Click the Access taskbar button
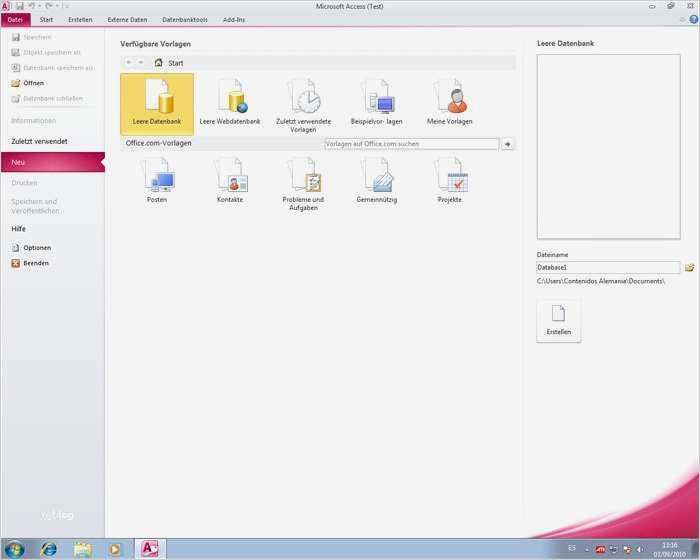Screen dimensions: 700x560 (150, 549)
